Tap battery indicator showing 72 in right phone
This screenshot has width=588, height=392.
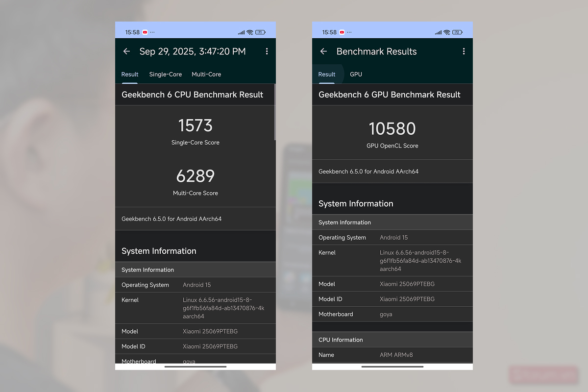point(458,32)
